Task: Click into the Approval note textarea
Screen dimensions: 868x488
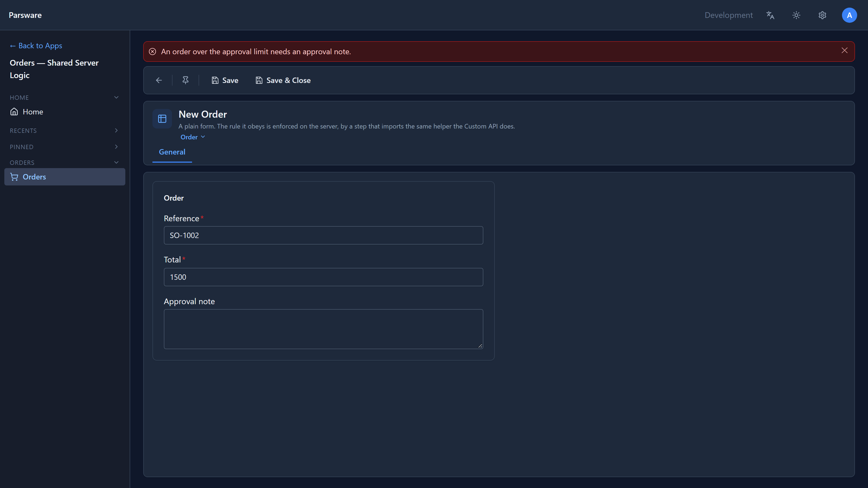Action: tap(323, 329)
